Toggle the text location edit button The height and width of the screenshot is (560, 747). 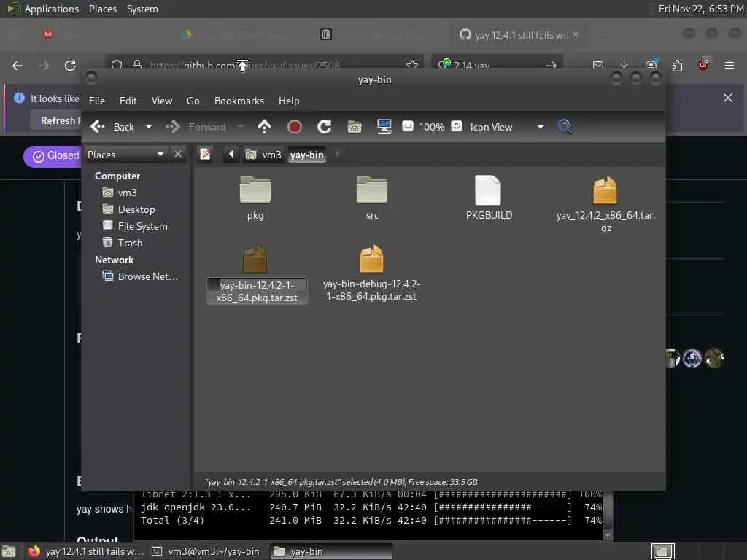pyautogui.click(x=205, y=155)
